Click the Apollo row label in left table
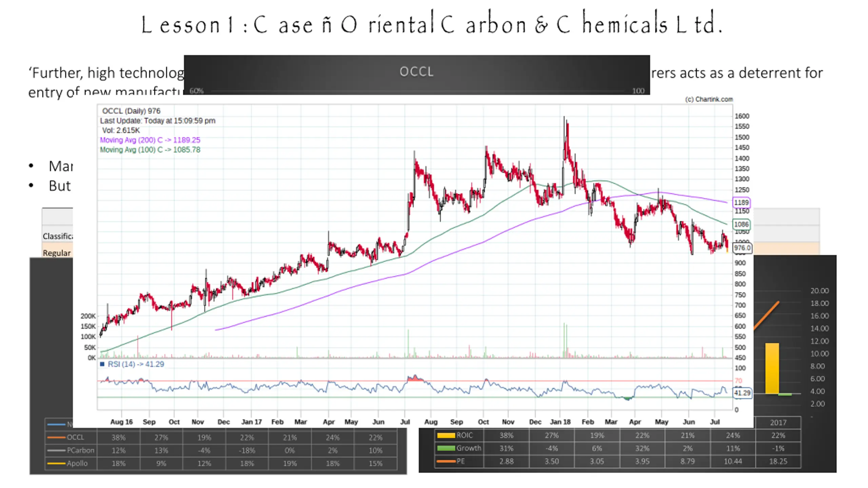Viewport: 868px width, 488px height. point(77,463)
